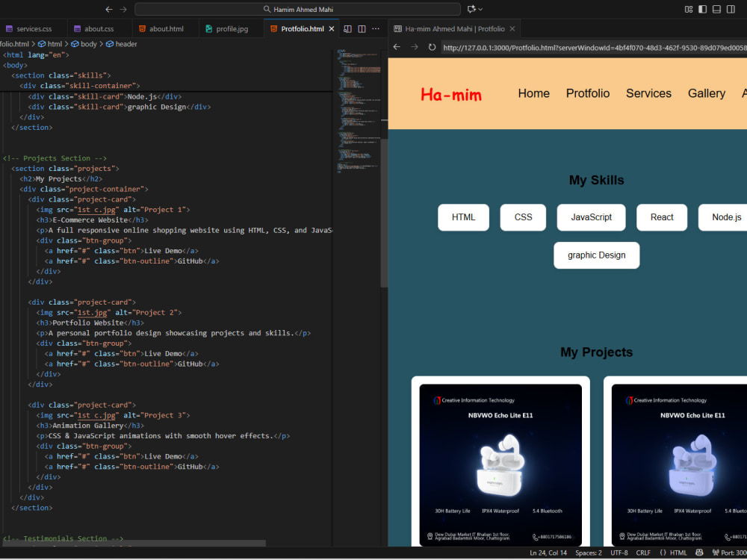Click the Animation Gallery h3 code line
The image size is (747, 560).
tap(90, 426)
